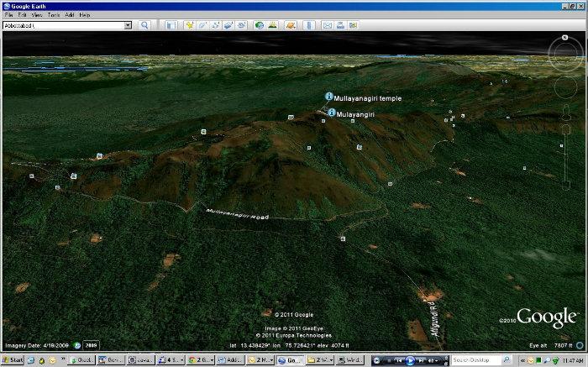Click the Email toolbar icon
Viewport: 588px width, 367px height.
(328, 25)
